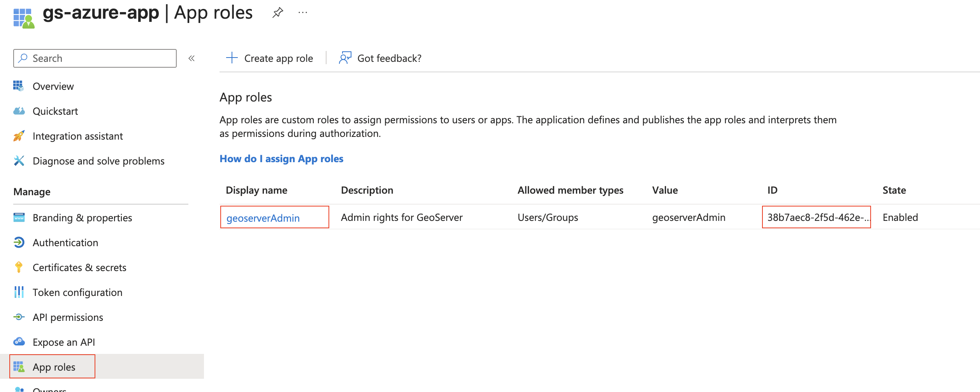Open the Overview blade icon
The width and height of the screenshot is (980, 392).
coord(19,86)
